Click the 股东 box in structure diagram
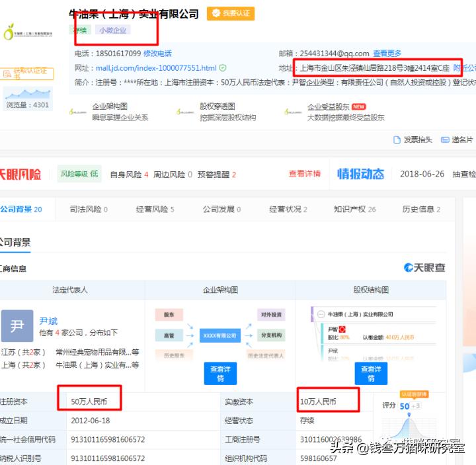476x465 pixels. pyautogui.click(x=169, y=315)
